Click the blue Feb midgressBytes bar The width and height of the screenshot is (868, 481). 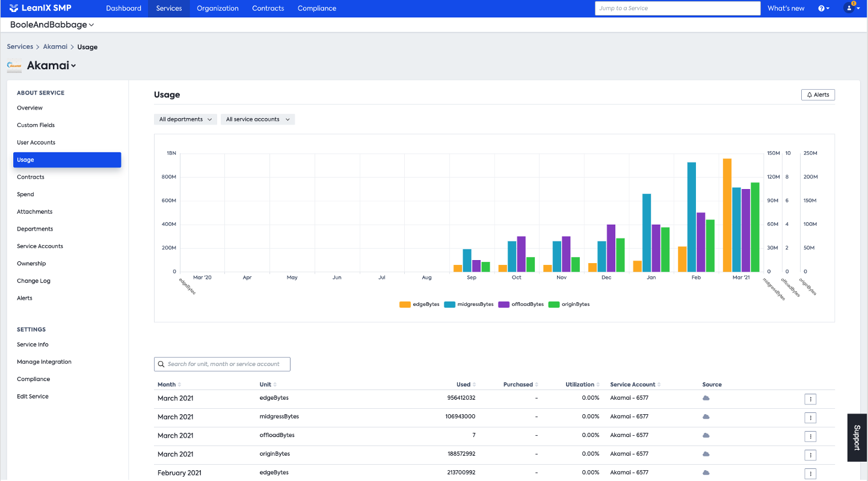click(692, 217)
